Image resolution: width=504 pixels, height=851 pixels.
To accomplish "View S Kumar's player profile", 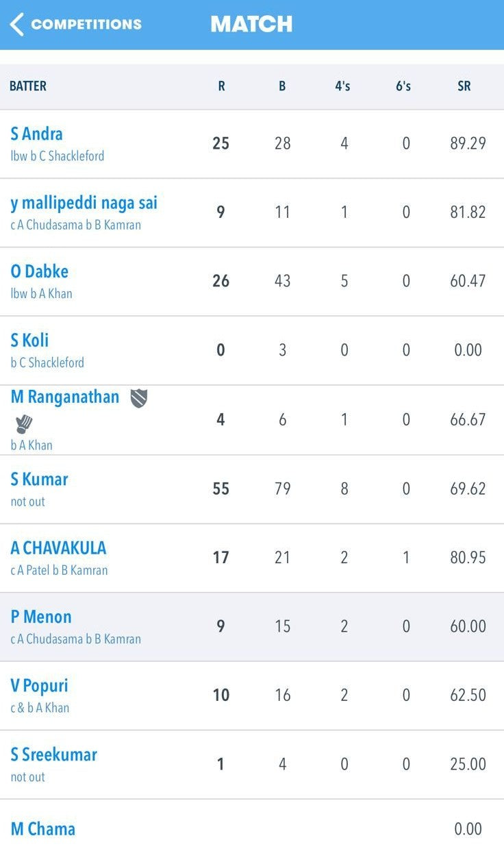I will point(40,479).
